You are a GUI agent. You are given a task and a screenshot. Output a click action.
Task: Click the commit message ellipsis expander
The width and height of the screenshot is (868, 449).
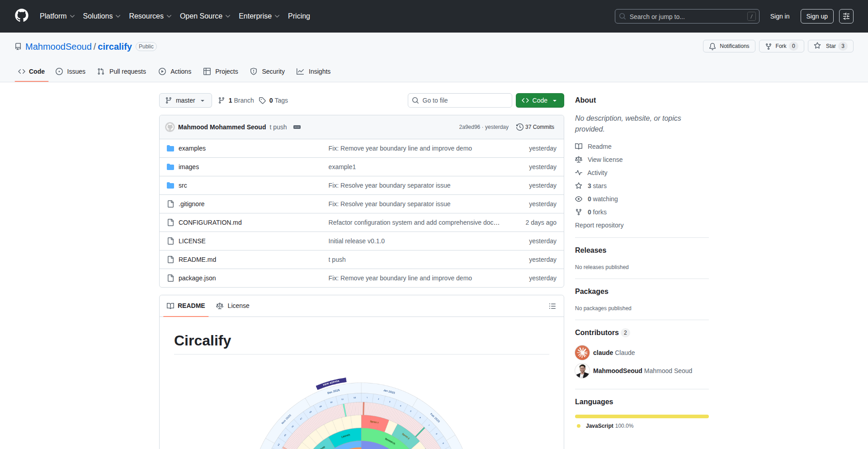297,127
